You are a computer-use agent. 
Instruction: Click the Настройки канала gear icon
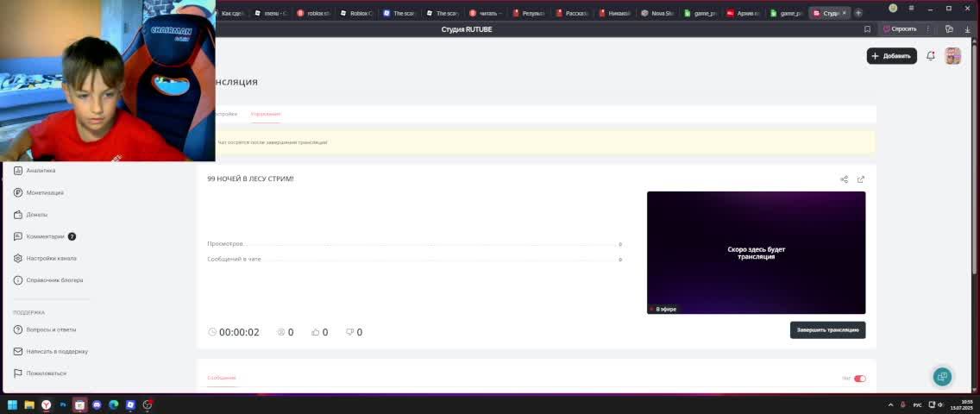(x=18, y=259)
